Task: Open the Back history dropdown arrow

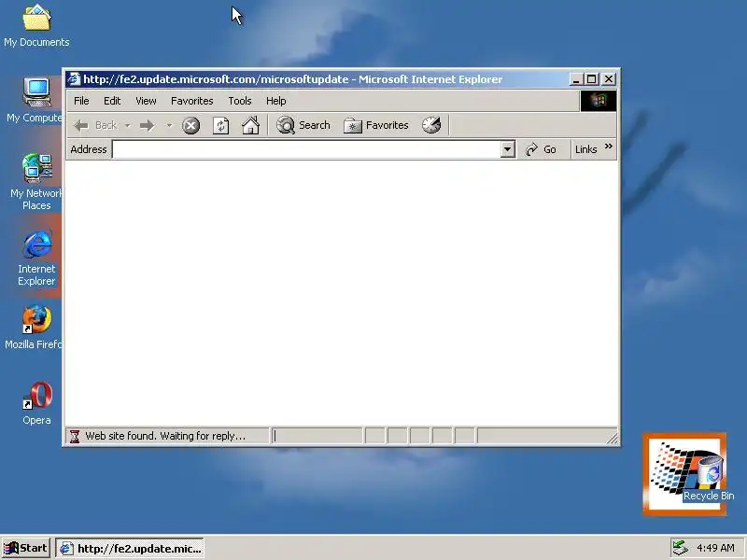Action: tap(128, 125)
